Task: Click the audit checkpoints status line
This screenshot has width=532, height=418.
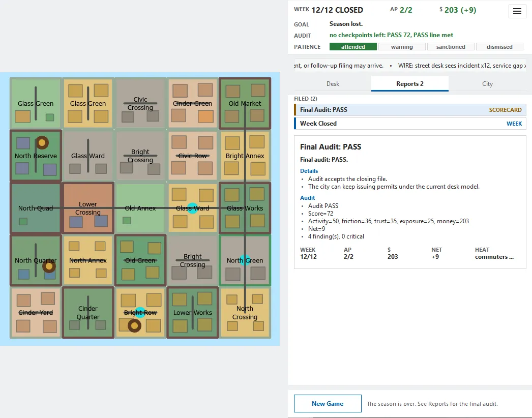Action: click(x=391, y=35)
